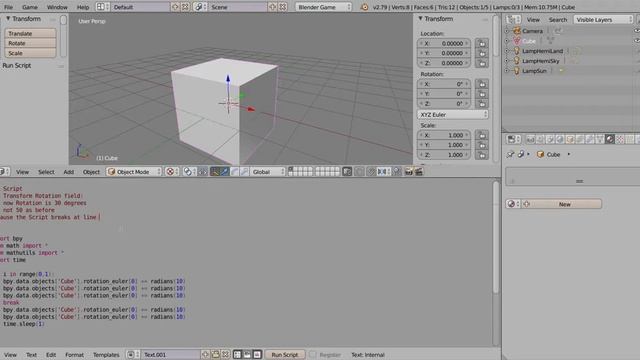The width and height of the screenshot is (640, 360).
Task: Click the add new scene icon
Action: [x=272, y=7]
